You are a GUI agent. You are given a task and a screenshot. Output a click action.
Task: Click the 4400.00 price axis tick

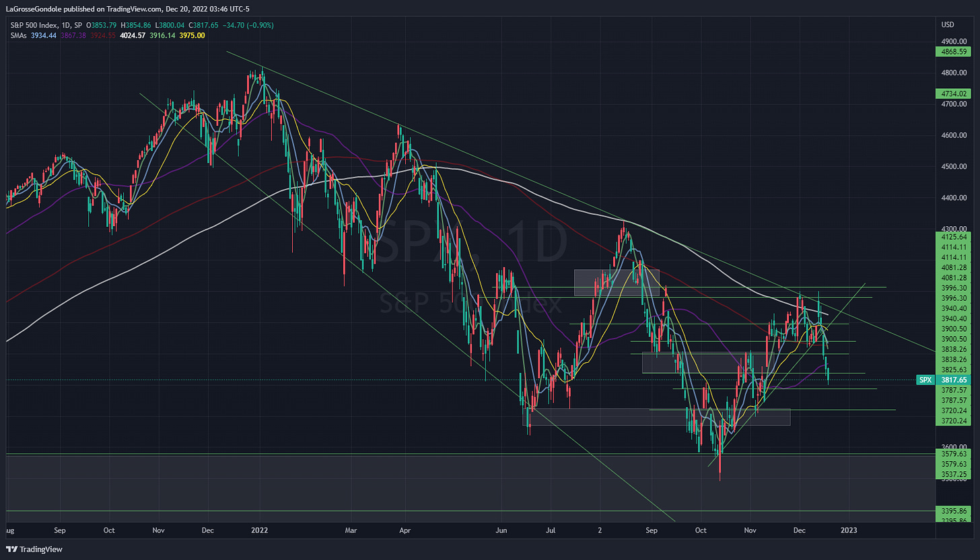(x=954, y=198)
